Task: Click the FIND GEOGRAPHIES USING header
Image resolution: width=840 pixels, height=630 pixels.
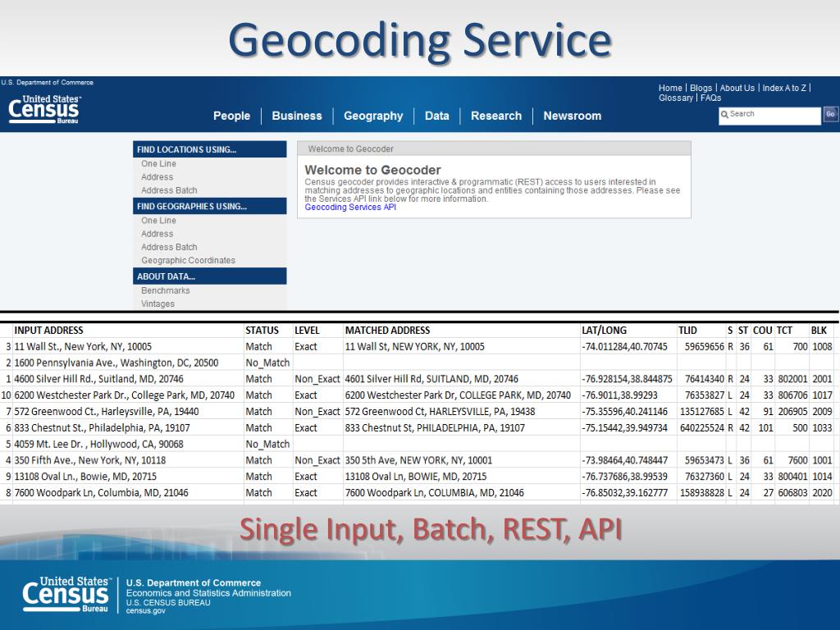Action: pyautogui.click(x=209, y=206)
